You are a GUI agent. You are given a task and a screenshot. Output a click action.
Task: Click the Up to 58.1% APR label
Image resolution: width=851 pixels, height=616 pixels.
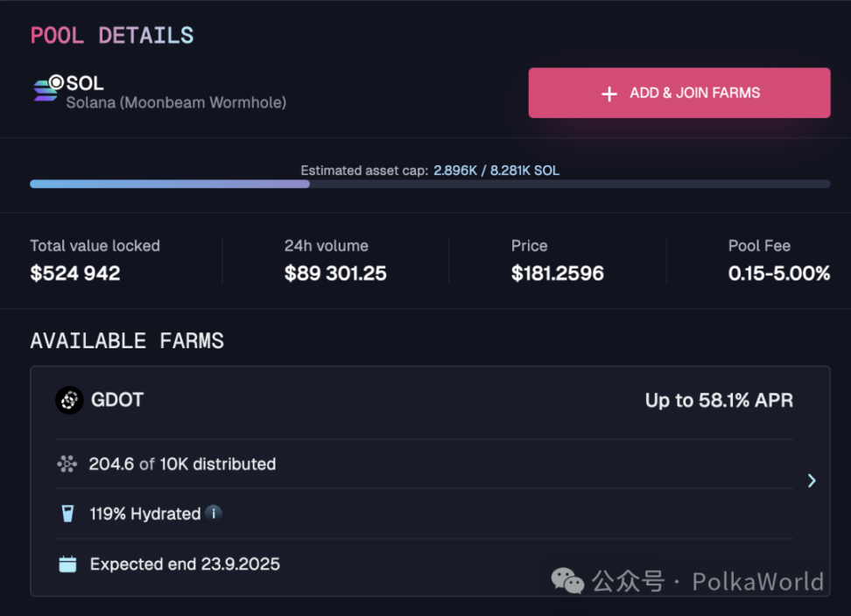tap(719, 400)
